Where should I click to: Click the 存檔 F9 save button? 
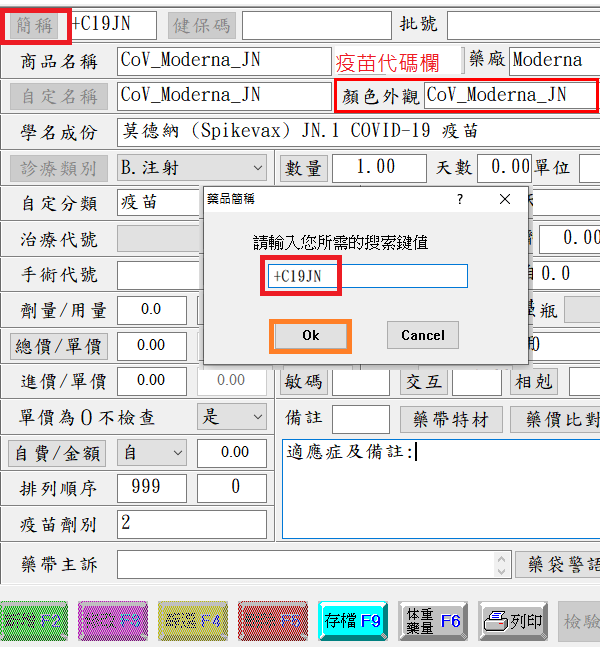click(x=352, y=621)
